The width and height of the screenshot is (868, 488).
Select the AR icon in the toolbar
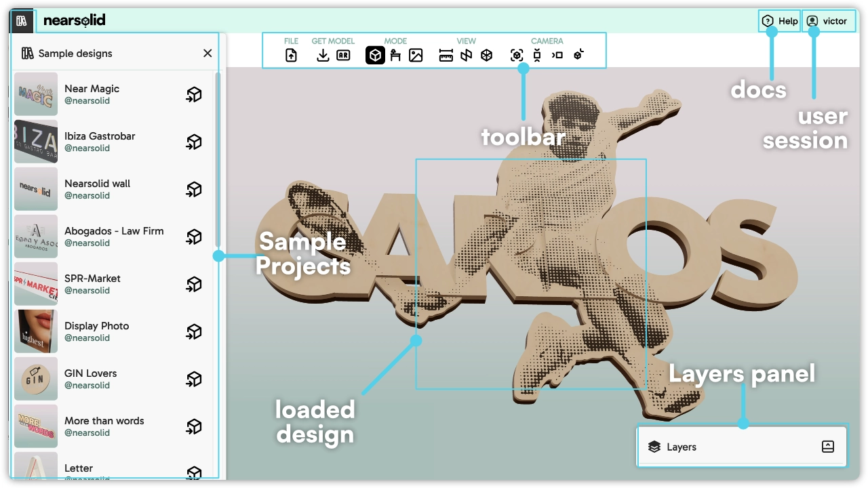pos(343,55)
